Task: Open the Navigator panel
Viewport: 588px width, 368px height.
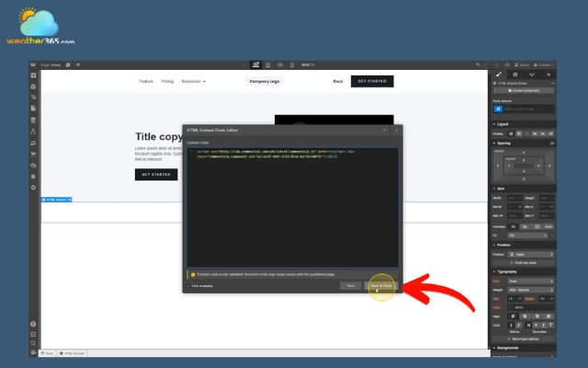Action: (x=33, y=98)
